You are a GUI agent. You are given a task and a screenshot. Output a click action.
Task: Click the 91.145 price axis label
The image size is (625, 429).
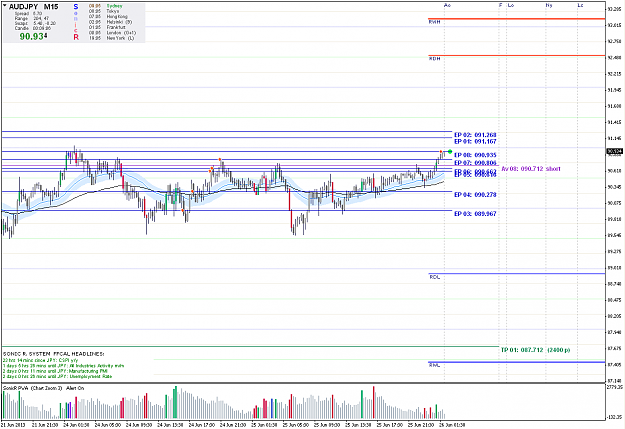614,138
